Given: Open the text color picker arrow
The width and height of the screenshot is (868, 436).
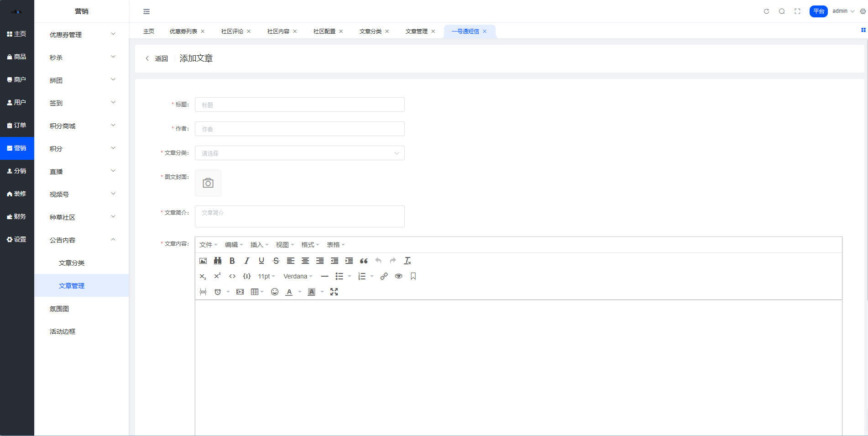Looking at the screenshot, I should (300, 292).
